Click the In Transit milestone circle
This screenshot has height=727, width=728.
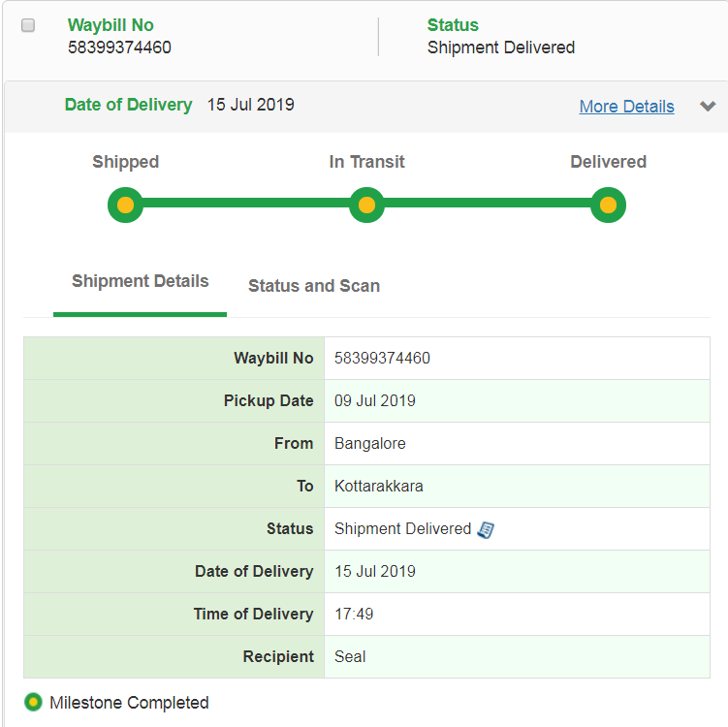pyautogui.click(x=366, y=205)
